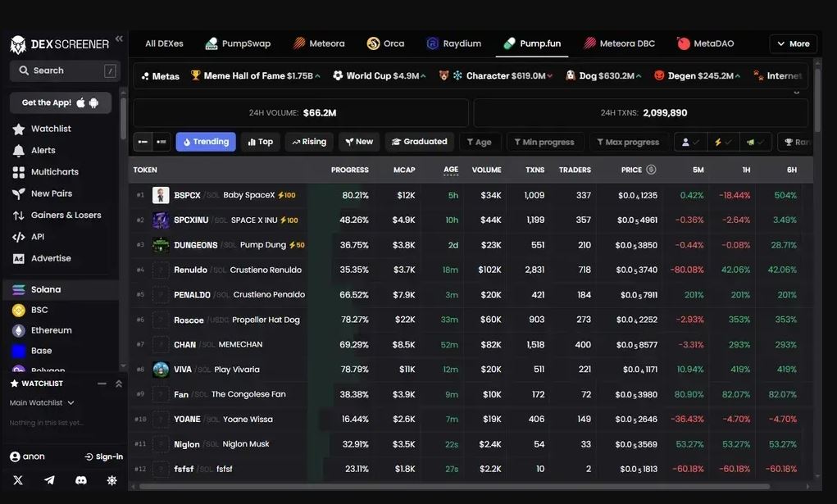Switch to compact list view icon
Image resolution: width=837 pixels, height=504 pixels.
click(x=143, y=142)
